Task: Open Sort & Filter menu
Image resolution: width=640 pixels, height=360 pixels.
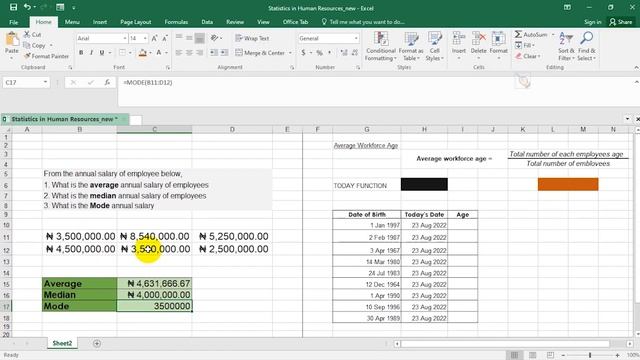Action: [566, 47]
